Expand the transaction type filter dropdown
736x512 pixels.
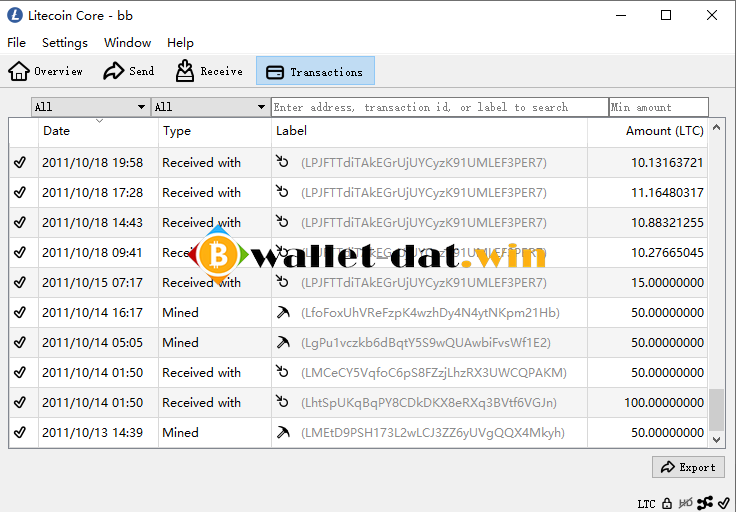[x=210, y=107]
